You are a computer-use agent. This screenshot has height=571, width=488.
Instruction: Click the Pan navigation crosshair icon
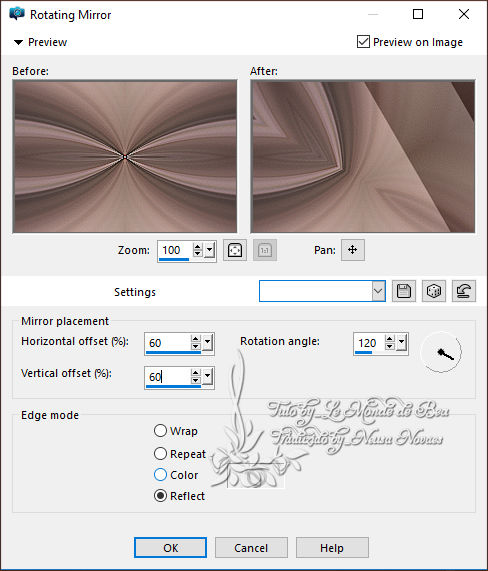pos(353,250)
